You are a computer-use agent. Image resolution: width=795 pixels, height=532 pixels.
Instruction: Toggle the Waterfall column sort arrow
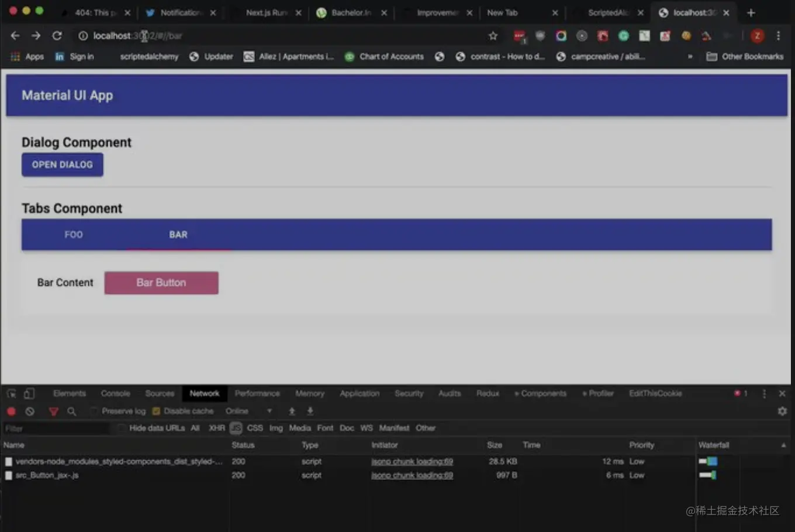783,445
